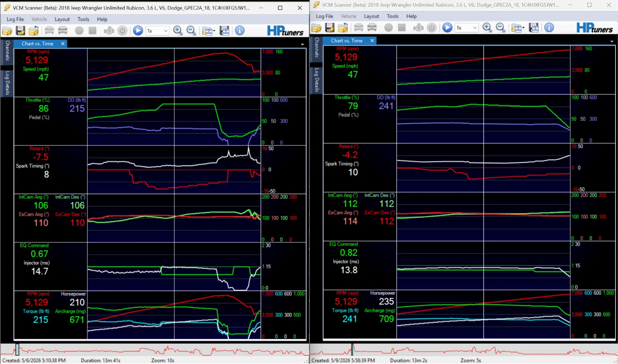Viewport: 618px width, 364px height.
Task: Expand the layout icon dropdown arrow, left window
Action: [214, 31]
